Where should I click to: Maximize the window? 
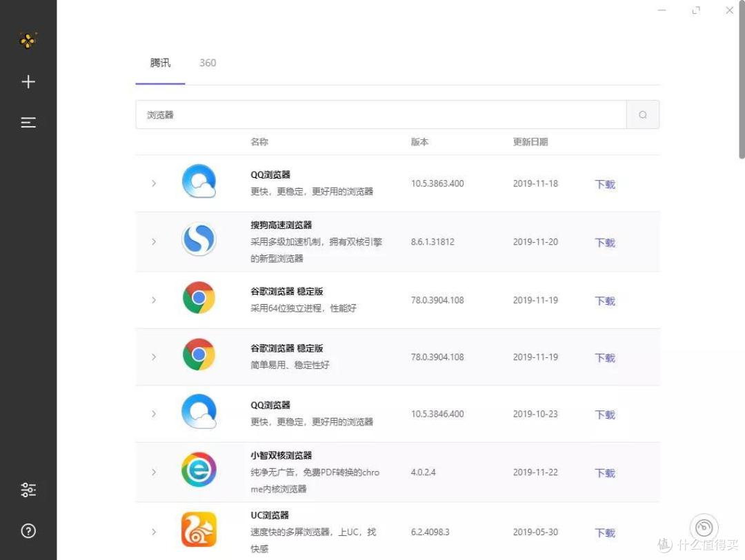tap(696, 10)
